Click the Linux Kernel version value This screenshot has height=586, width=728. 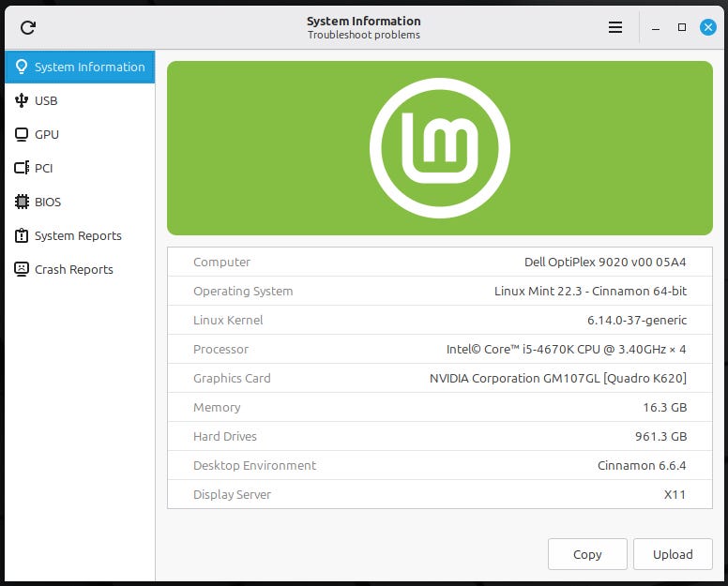point(637,320)
